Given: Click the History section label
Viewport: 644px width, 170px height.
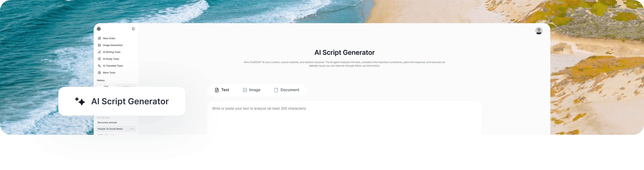Looking at the screenshot, I should point(101,80).
